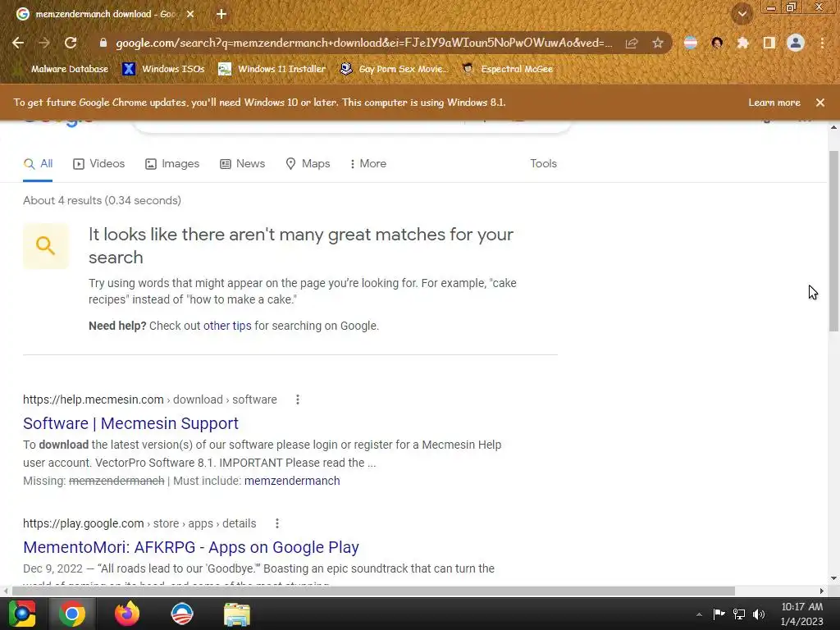Open the Windows ISOs bookmark
840x630 pixels.
pos(164,69)
